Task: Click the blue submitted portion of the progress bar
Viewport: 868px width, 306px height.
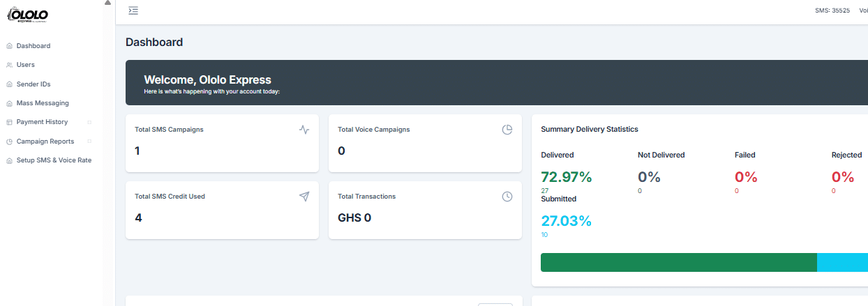Action: pyautogui.click(x=842, y=262)
